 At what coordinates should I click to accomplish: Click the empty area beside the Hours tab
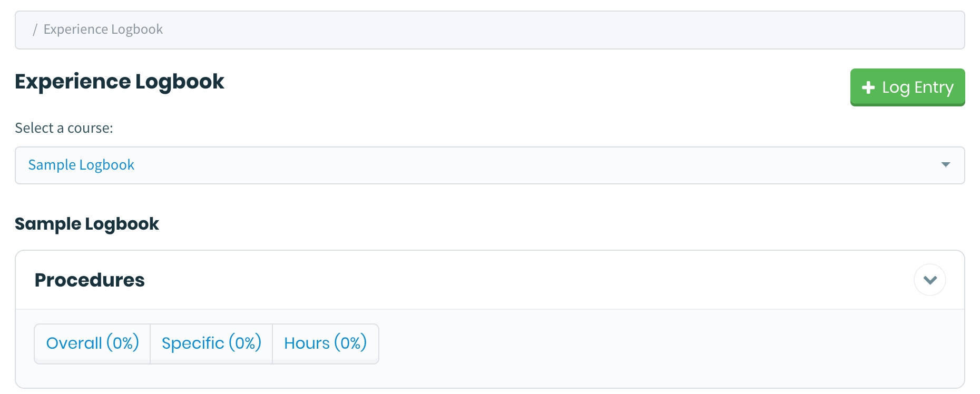(632, 343)
